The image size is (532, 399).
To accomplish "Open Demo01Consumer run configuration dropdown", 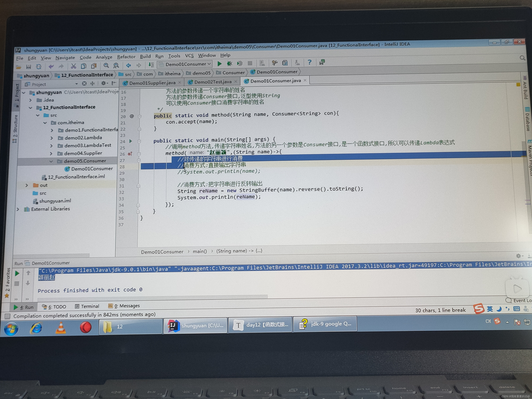I will click(x=185, y=64).
